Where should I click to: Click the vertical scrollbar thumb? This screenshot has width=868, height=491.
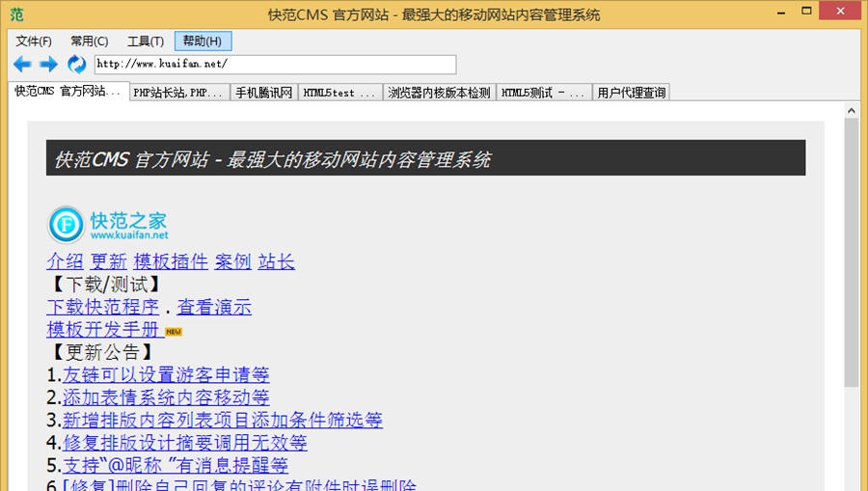[x=852, y=253]
